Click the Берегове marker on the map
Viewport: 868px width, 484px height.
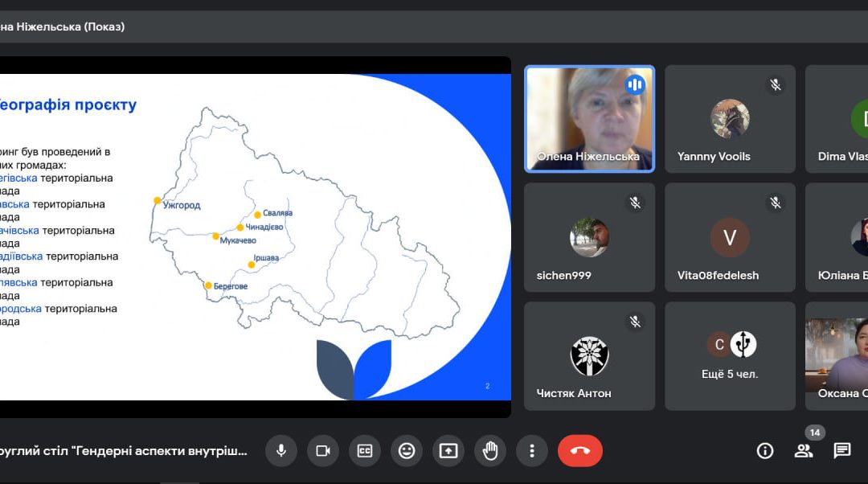[x=208, y=285]
